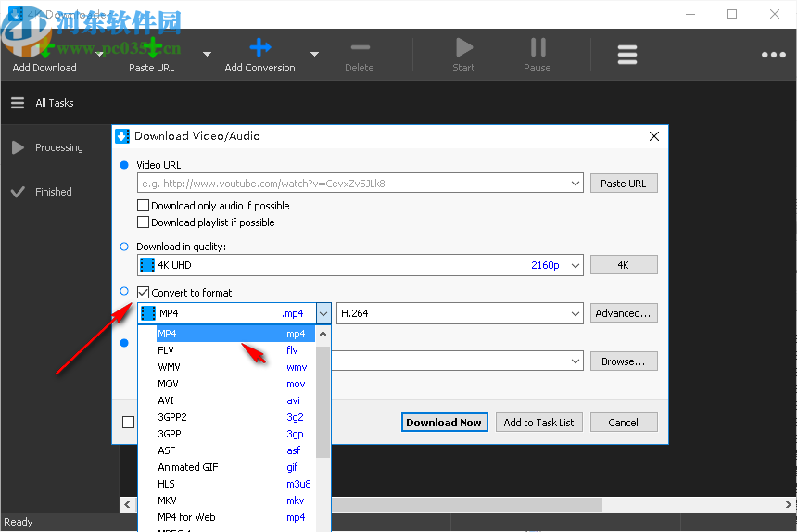This screenshot has height=532, width=797.
Task: Toggle the checkbox at dialog bottom left
Action: (128, 423)
